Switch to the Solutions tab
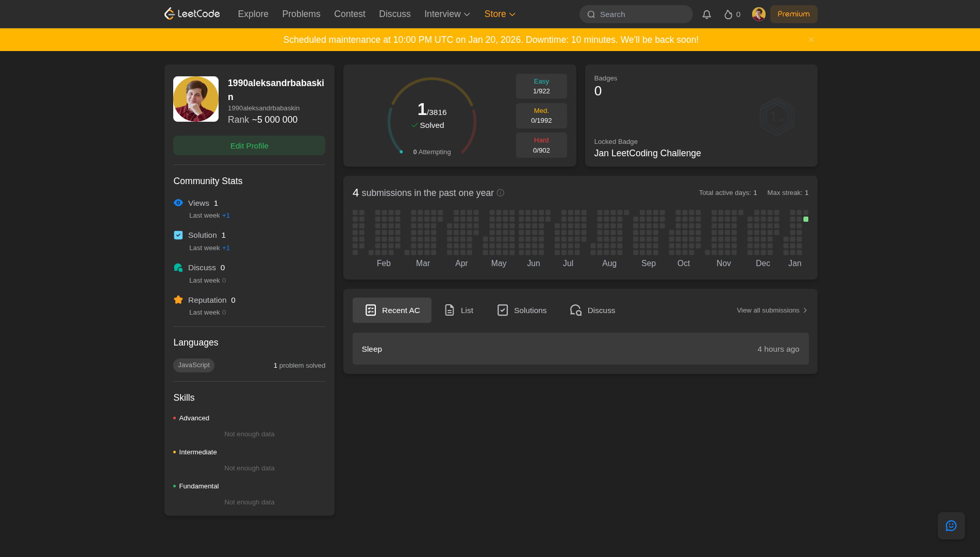 pos(522,310)
